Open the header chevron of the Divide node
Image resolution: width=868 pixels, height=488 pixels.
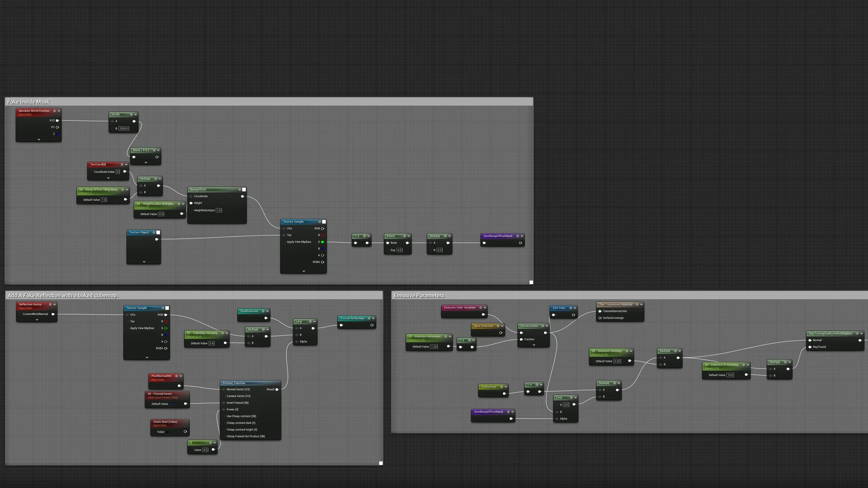pyautogui.click(x=135, y=115)
